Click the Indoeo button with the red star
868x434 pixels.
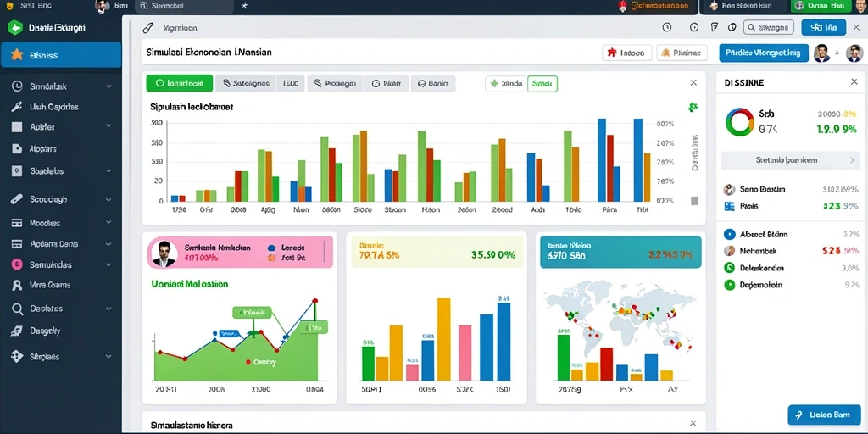pos(626,53)
